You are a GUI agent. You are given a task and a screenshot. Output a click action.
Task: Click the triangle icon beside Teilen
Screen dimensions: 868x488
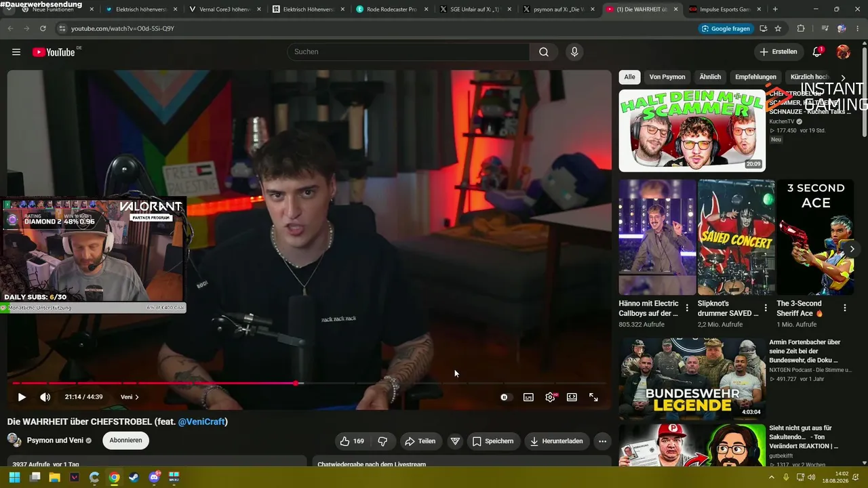pos(455,441)
